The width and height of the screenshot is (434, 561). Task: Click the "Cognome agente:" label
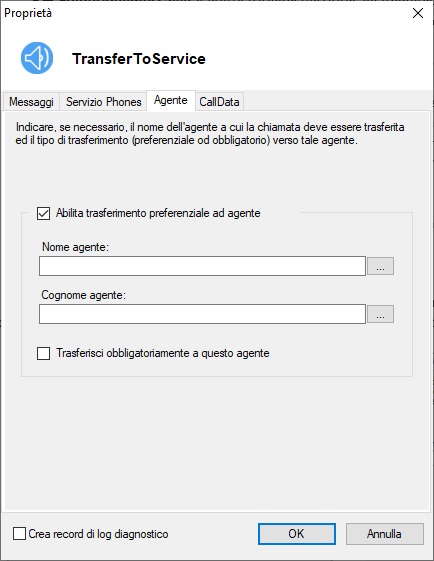[x=84, y=295]
